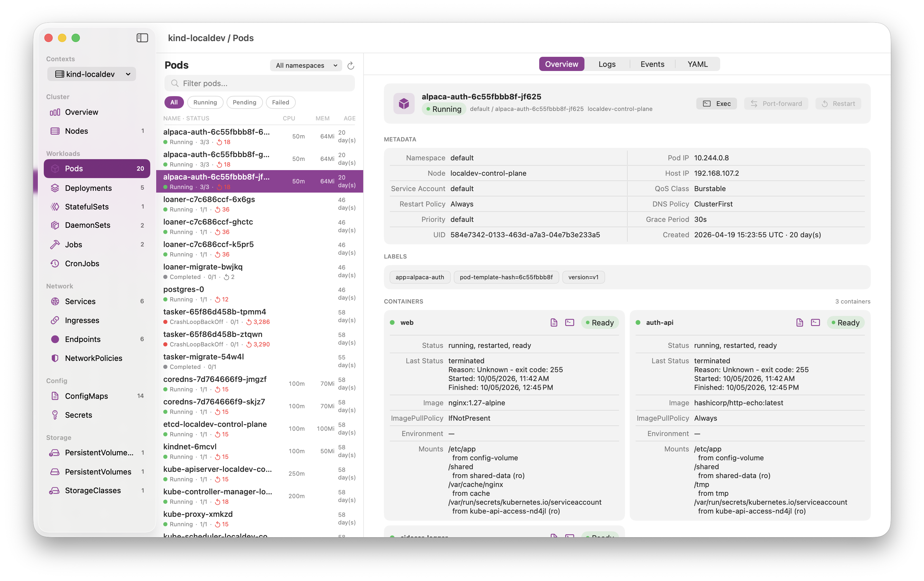The width and height of the screenshot is (924, 581).
Task: Switch to Overview tab
Action: click(561, 64)
